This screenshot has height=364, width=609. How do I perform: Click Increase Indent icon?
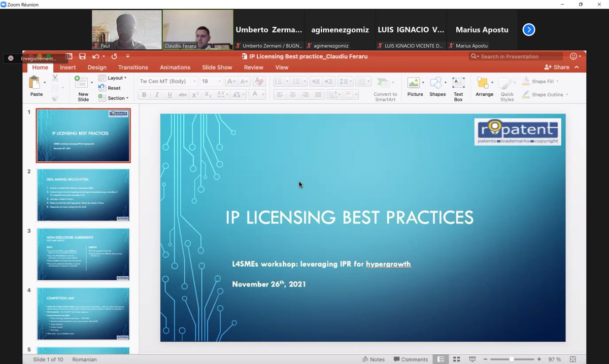pyautogui.click(x=328, y=81)
